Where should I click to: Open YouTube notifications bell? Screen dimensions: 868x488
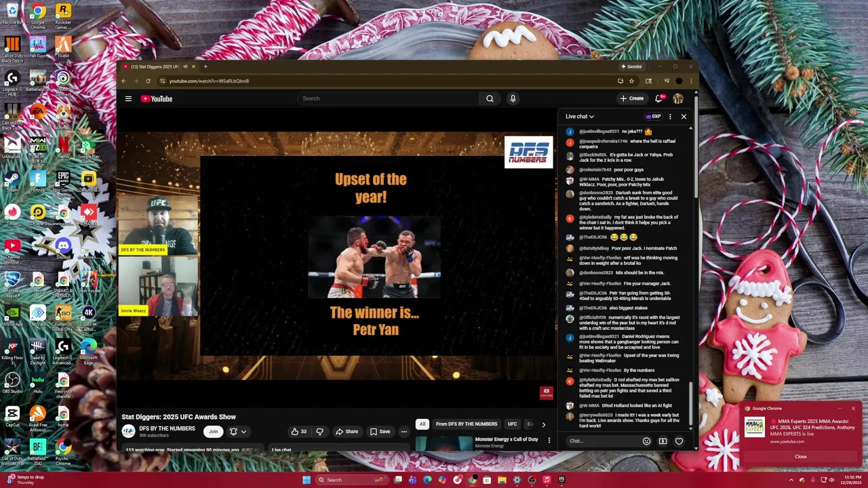658,98
